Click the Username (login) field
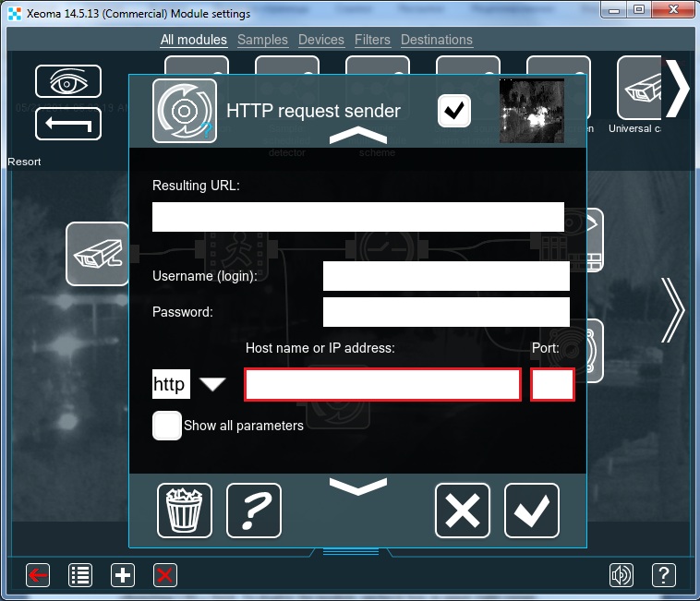The height and width of the screenshot is (601, 700). (x=446, y=276)
